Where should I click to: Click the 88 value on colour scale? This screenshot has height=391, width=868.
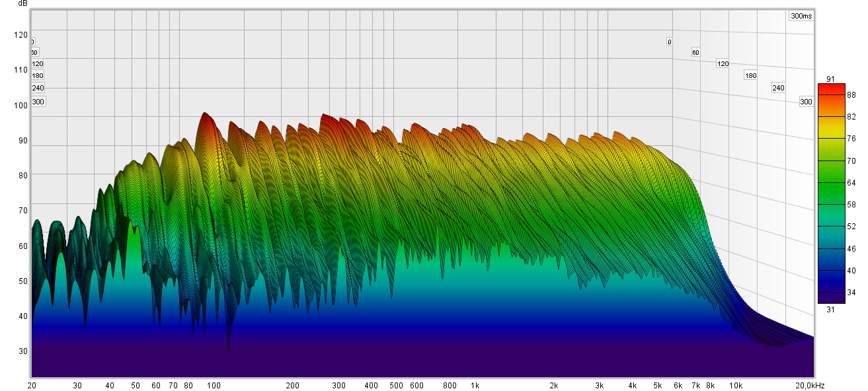pos(851,94)
